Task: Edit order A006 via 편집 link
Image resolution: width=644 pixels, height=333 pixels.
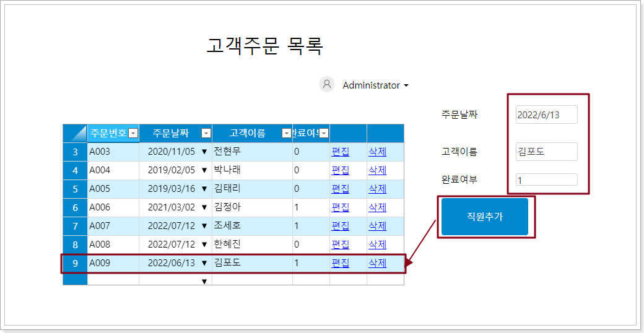Action: pyautogui.click(x=340, y=207)
